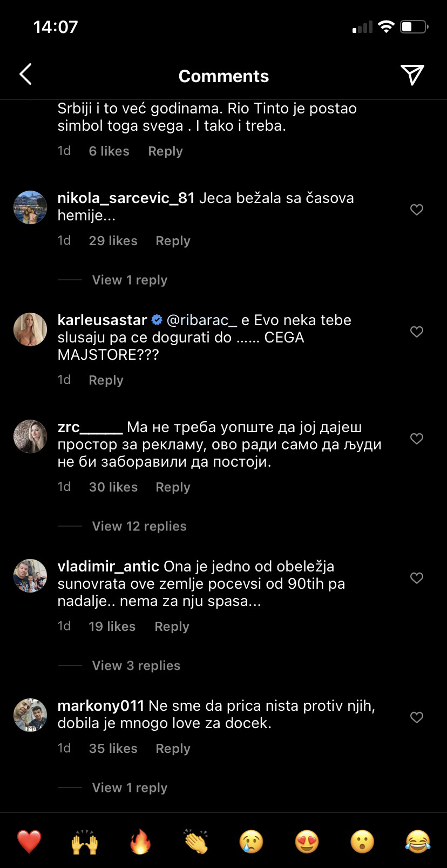Reply to markony011's comment
This screenshot has height=868, width=447.
click(x=173, y=749)
